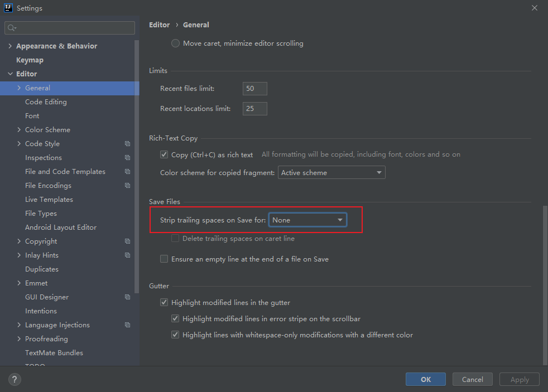This screenshot has width=548, height=392.
Task: Expand the Color Scheme node arrow
Action: tap(19, 129)
